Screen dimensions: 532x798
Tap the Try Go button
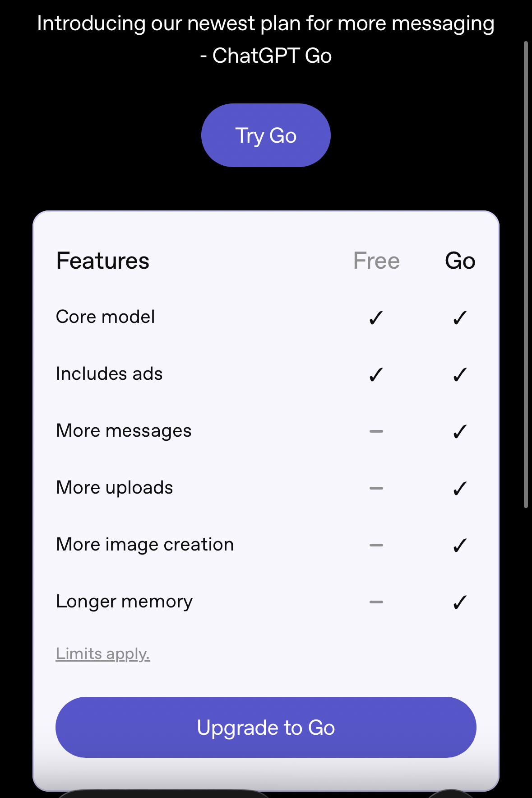click(x=266, y=135)
